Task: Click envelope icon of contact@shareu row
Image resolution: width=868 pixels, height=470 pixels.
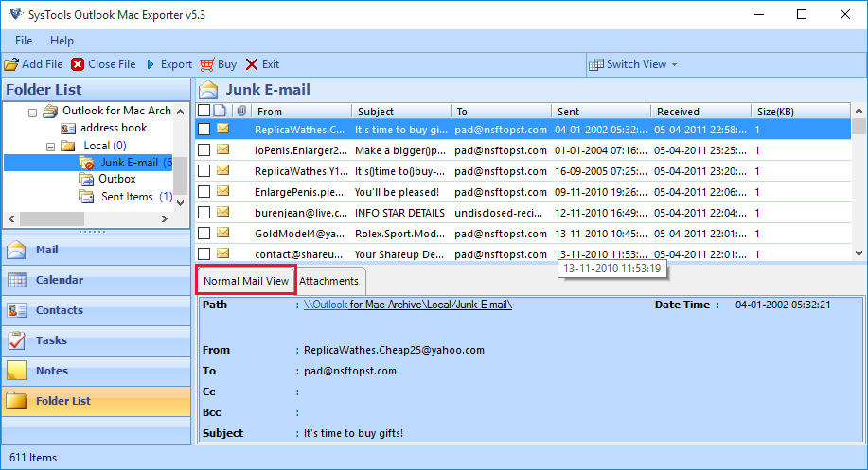Action: pos(223,253)
